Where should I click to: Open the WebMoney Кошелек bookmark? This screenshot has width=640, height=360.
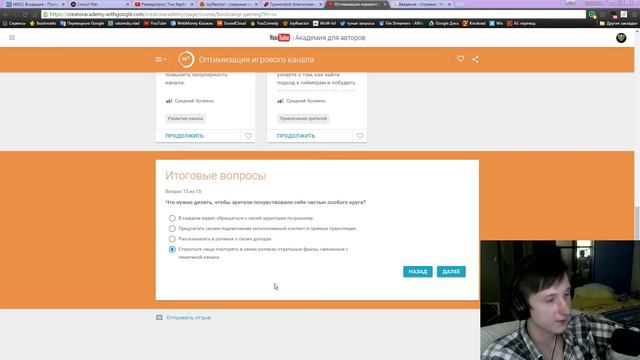(192, 23)
